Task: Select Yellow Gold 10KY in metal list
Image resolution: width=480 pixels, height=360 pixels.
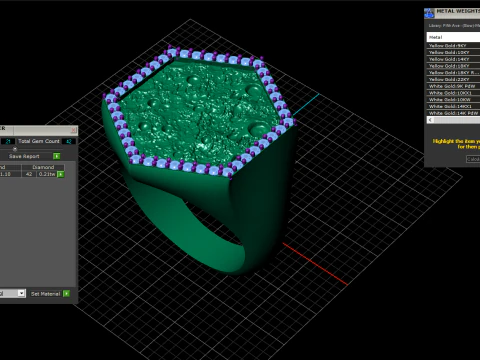Action: coord(453,52)
